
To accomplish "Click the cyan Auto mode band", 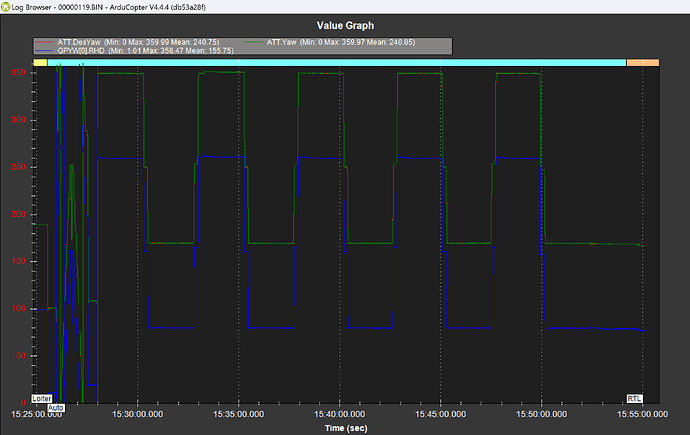I will point(337,62).
